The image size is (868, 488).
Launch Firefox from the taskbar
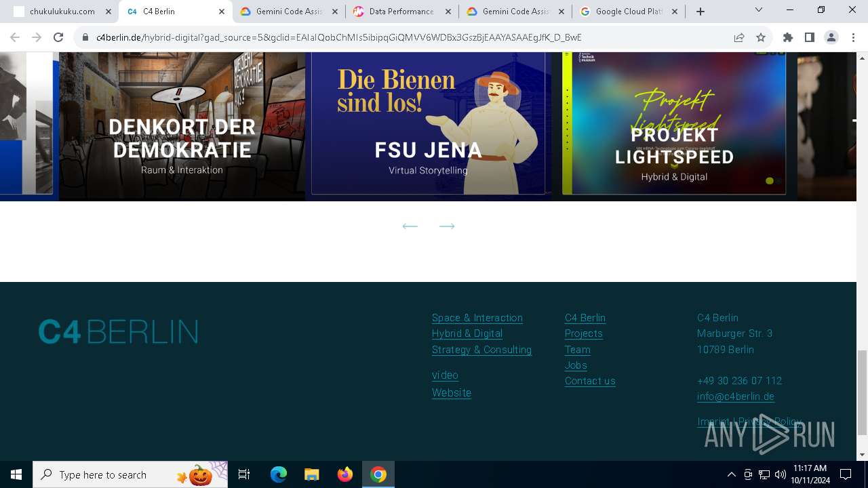(x=345, y=474)
